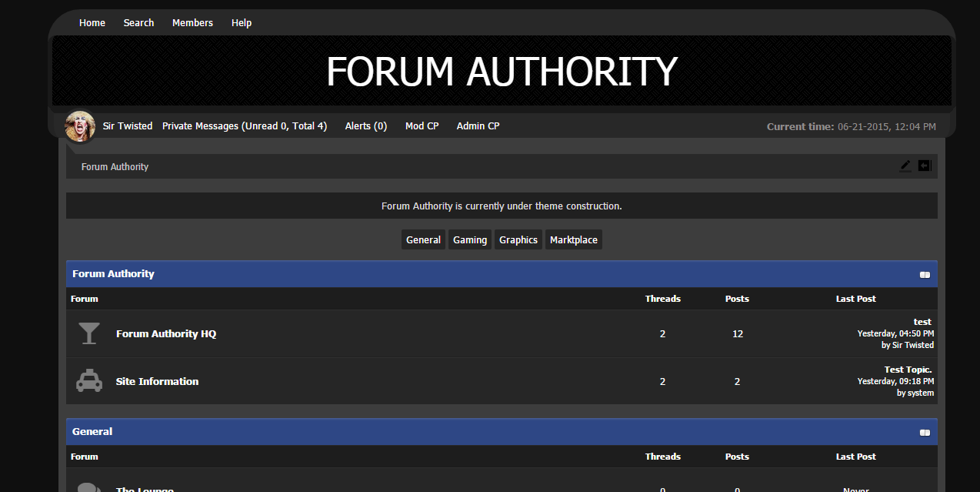Open the 'by Sir Twisted' last poster link
The image size is (980, 492).
pyautogui.click(x=908, y=345)
